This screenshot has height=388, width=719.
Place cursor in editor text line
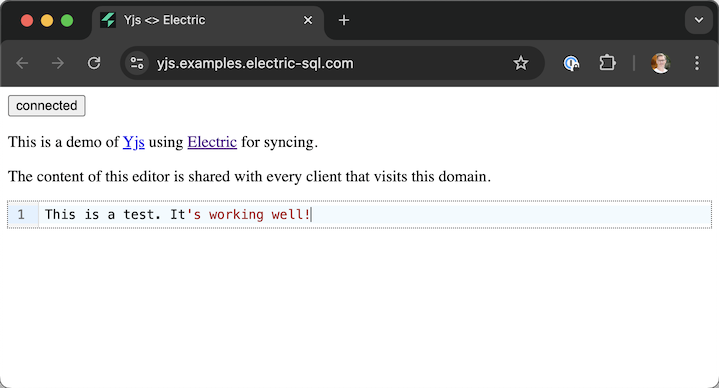click(375, 214)
